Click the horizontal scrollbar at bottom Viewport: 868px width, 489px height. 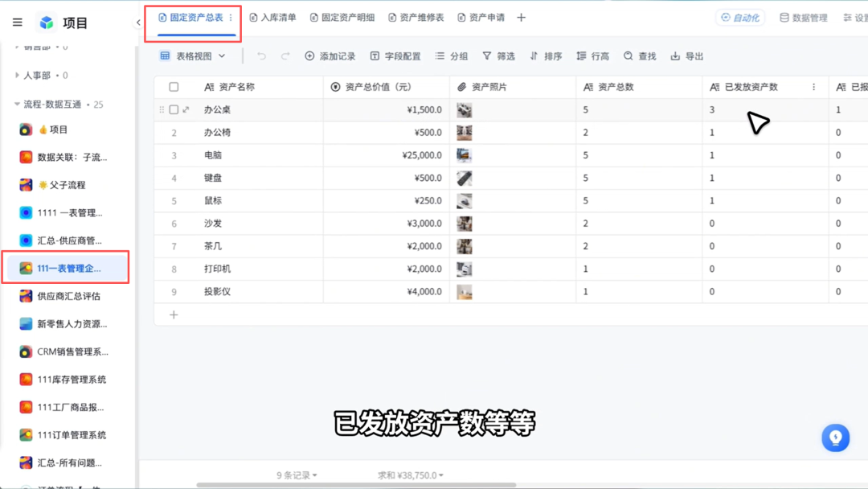pyautogui.click(x=356, y=485)
